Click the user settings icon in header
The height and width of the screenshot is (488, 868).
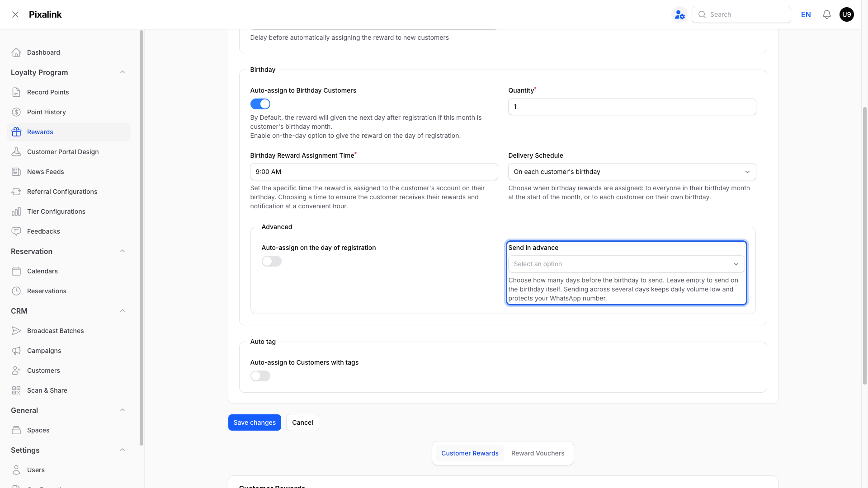(679, 14)
